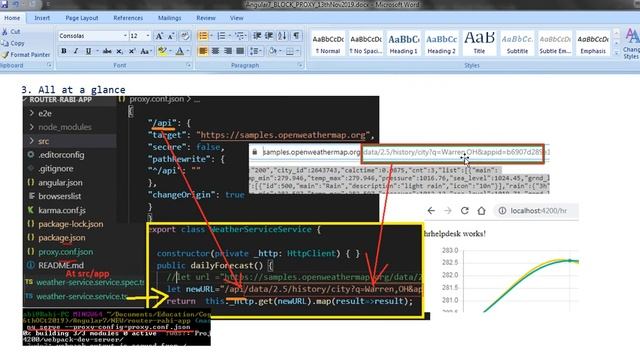Open the Mailings tab
The width and height of the screenshot is (640, 360).
[x=169, y=18]
